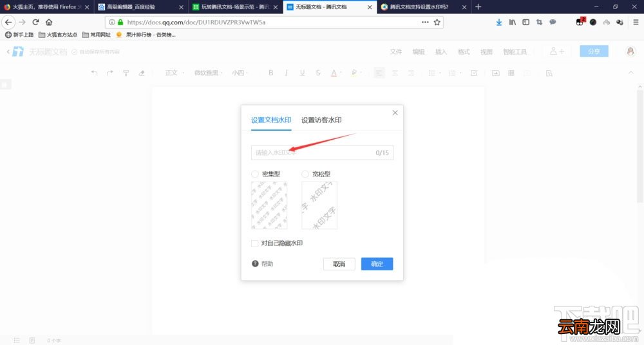This screenshot has width=644, height=345.
Task: Center align text in document toolbar
Action: coord(395,73)
